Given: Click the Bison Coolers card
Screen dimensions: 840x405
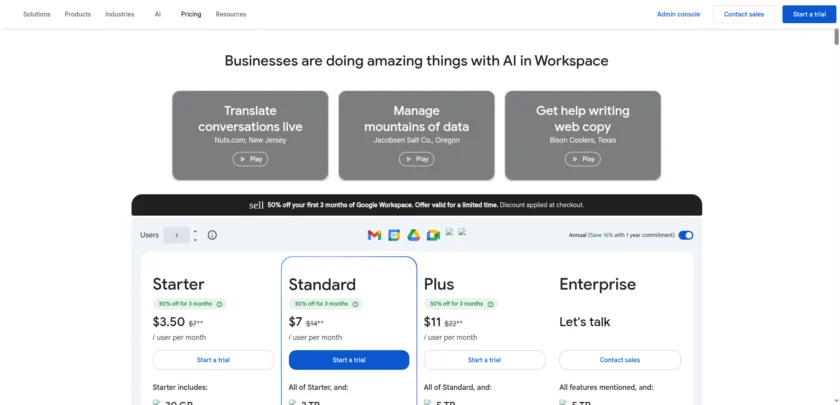Looking at the screenshot, I should click(582, 136).
